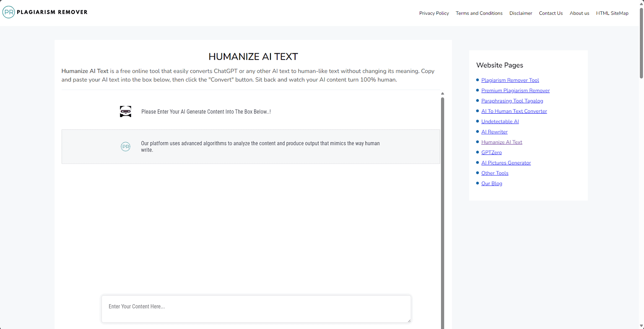Select Premium Plagiarism Remover from Website Pages
Screen dimensions: 644x329
pos(515,90)
